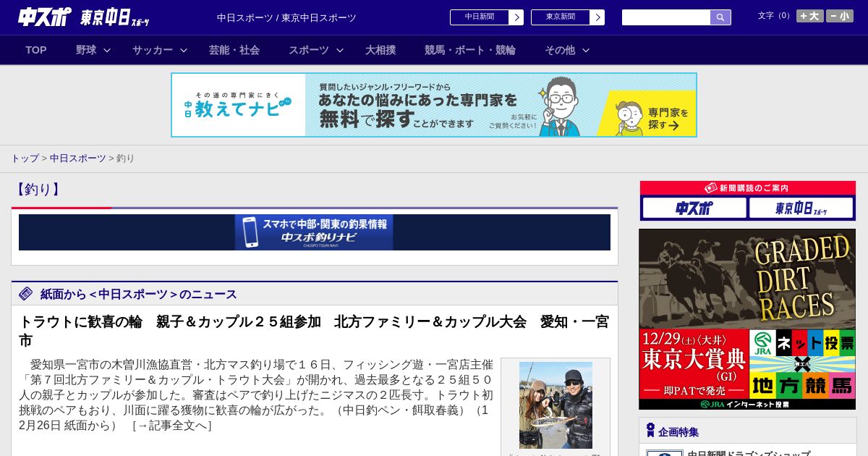Open the その他 navigation menu

point(560,50)
